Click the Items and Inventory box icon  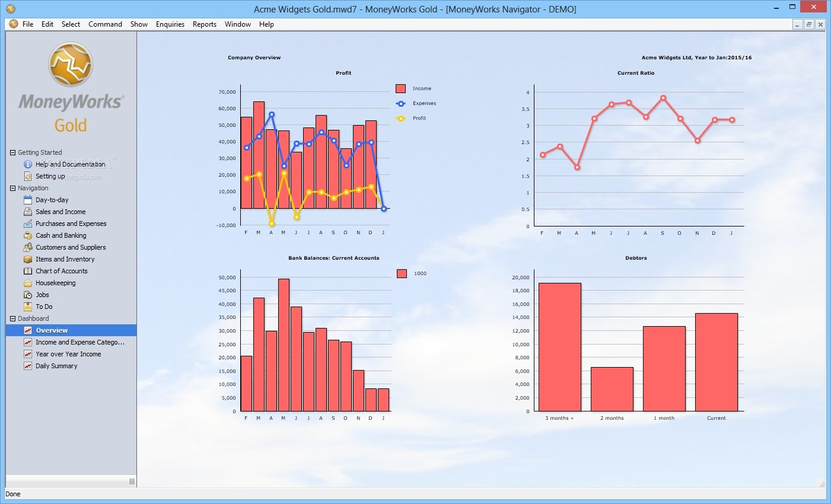click(x=28, y=259)
